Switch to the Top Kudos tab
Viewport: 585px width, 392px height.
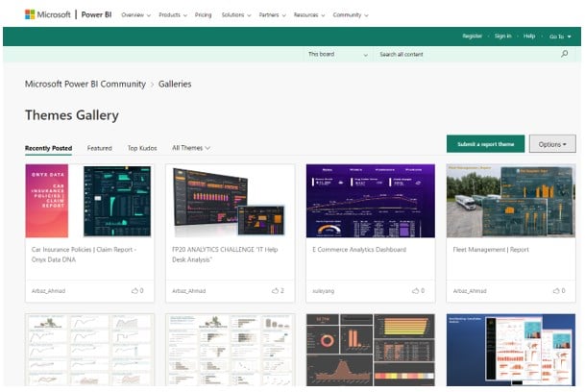(142, 148)
